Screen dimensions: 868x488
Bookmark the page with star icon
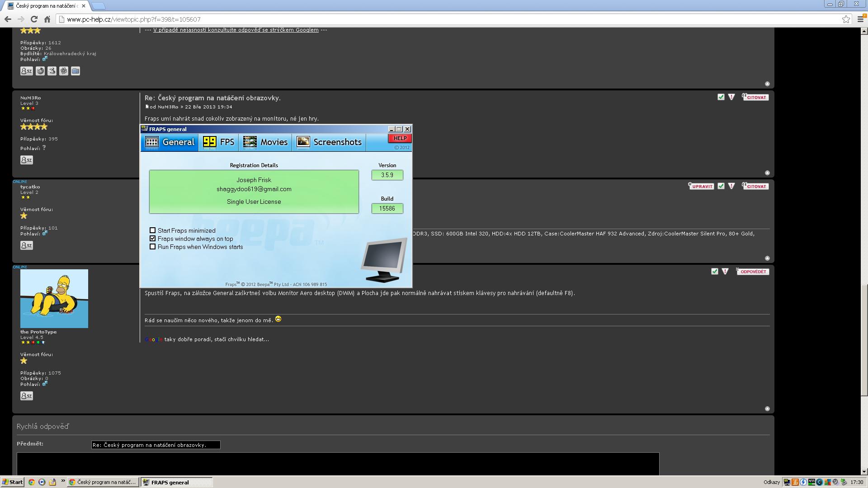(x=846, y=19)
